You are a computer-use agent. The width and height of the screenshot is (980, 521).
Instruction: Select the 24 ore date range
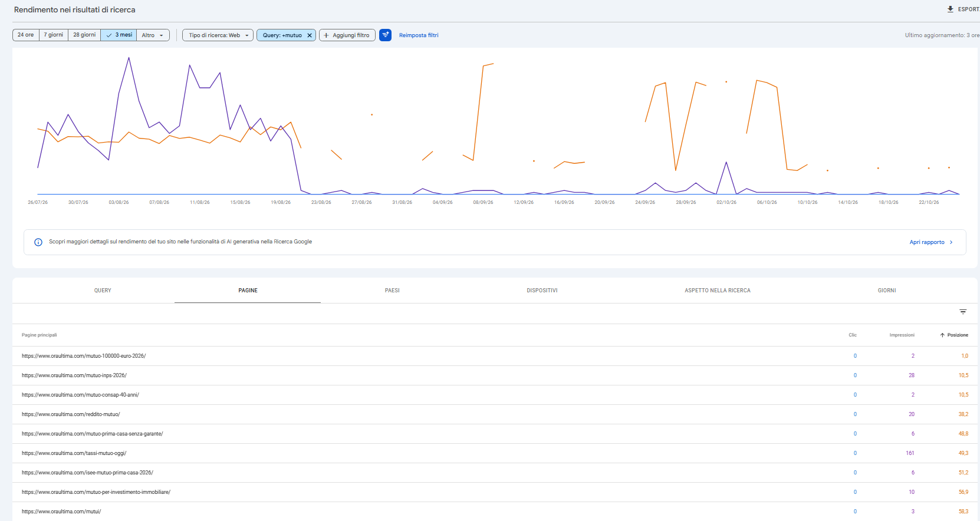[x=25, y=35]
